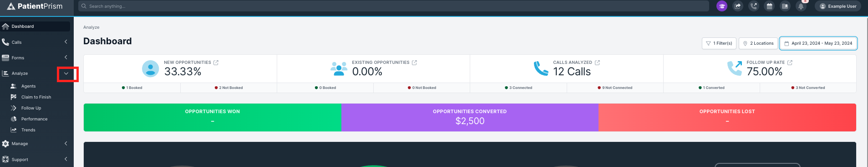Viewport: 868px width, 167px height.
Task: Expand the Manage sidebar section
Action: click(x=66, y=143)
